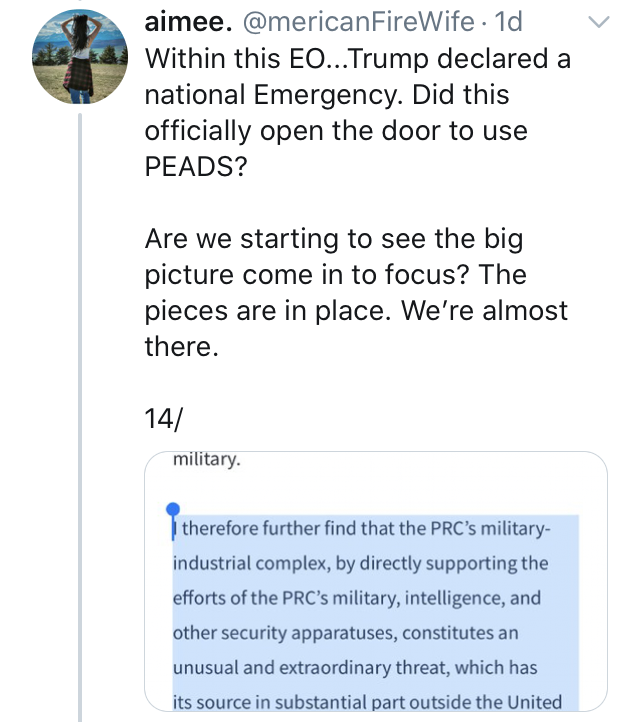The width and height of the screenshot is (640, 722).
Task: Click the "its source in substantial part" line
Action: point(367,702)
